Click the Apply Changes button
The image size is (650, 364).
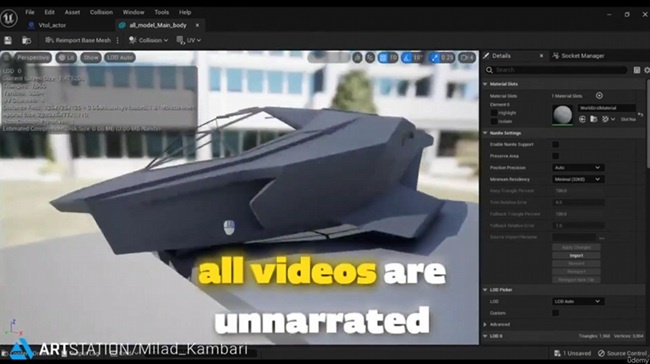coord(576,247)
